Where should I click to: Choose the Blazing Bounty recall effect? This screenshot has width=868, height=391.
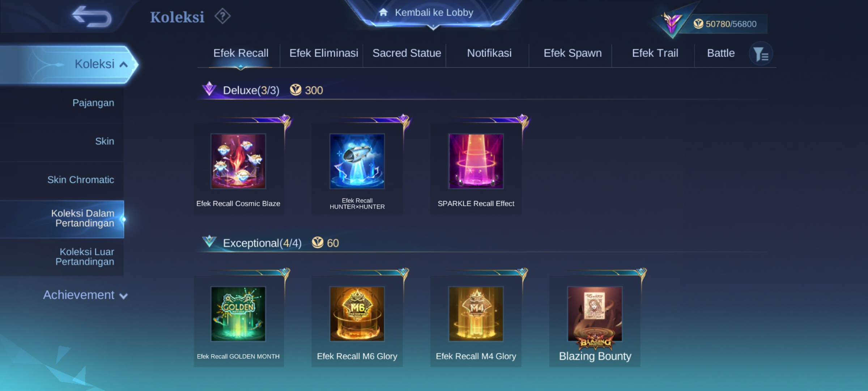click(595, 321)
